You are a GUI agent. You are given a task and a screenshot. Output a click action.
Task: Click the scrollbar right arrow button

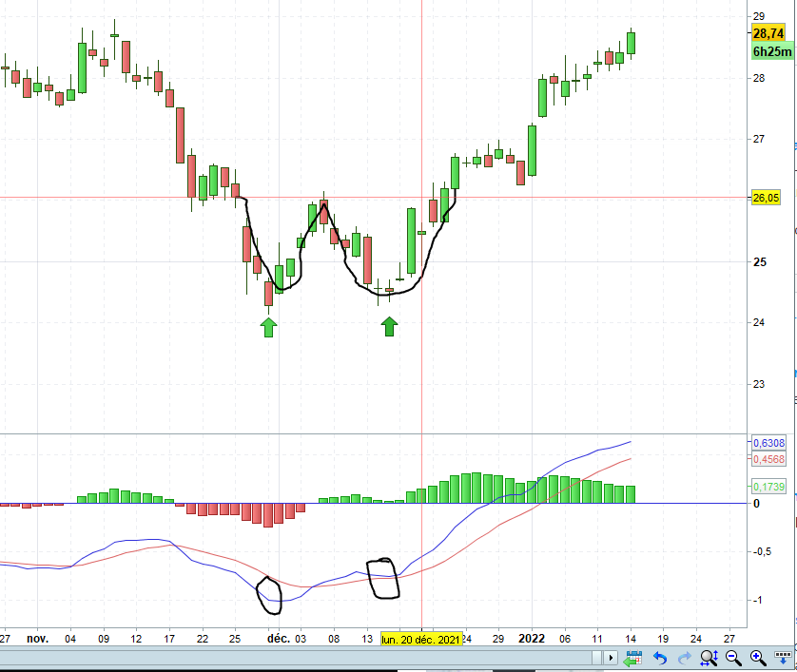(x=611, y=658)
